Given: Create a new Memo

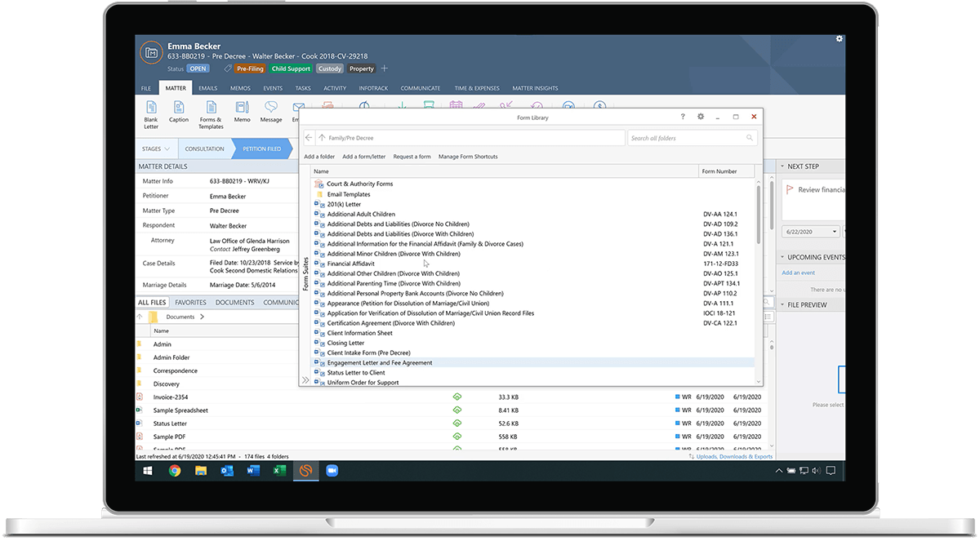Looking at the screenshot, I should click(x=241, y=114).
